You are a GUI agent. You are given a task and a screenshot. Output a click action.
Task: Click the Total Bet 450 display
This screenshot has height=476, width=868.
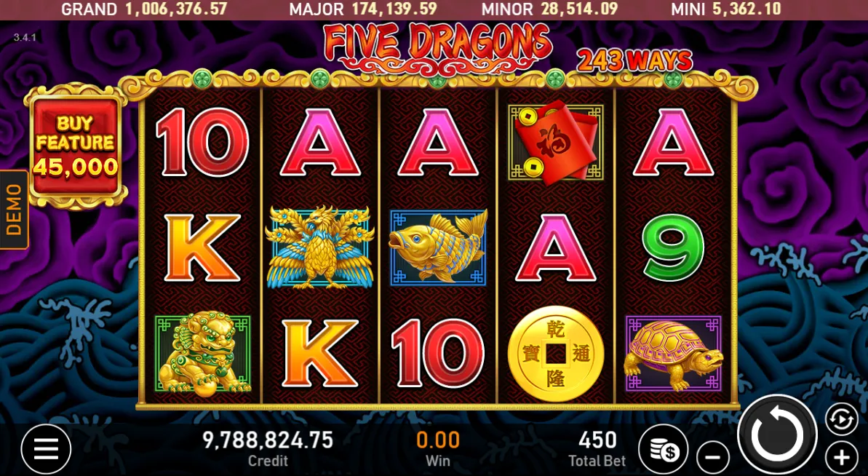click(597, 448)
